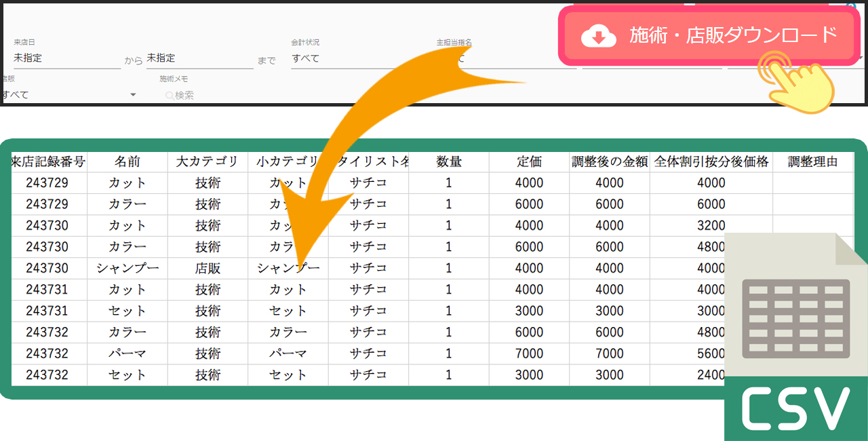
Task: Select the 大カテゴリ column header
Action: pyautogui.click(x=207, y=161)
